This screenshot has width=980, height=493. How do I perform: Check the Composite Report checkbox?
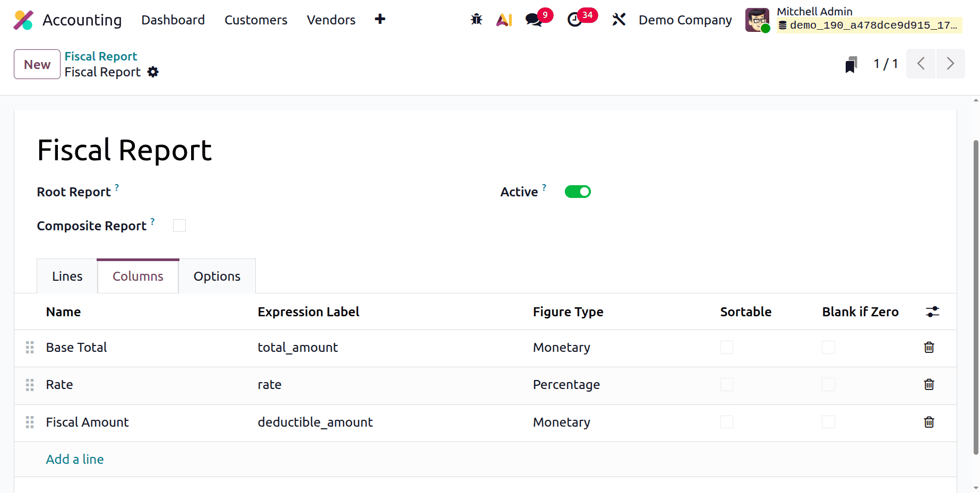coord(179,226)
